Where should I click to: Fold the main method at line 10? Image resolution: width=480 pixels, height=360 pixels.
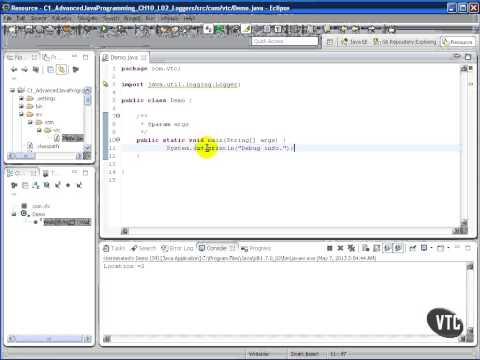(x=118, y=140)
